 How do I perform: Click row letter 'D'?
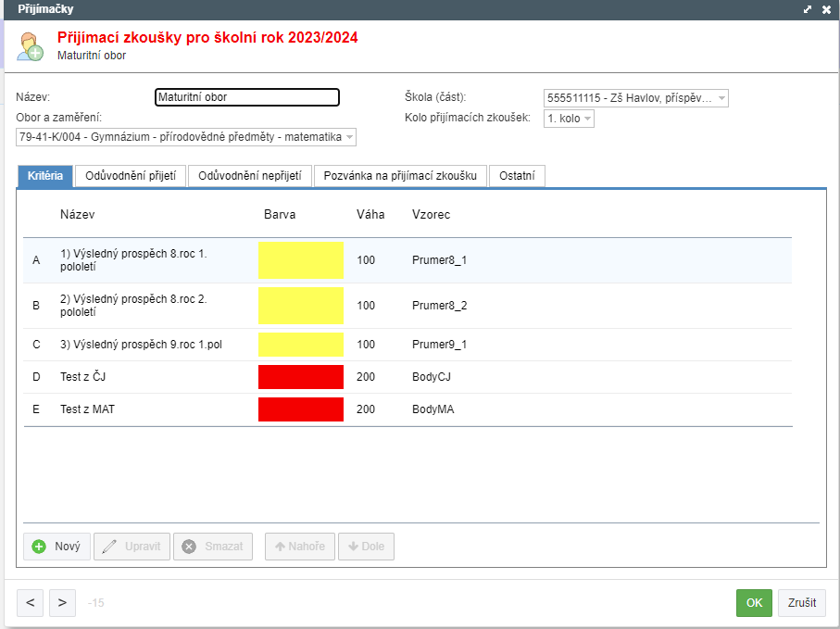pos(36,377)
